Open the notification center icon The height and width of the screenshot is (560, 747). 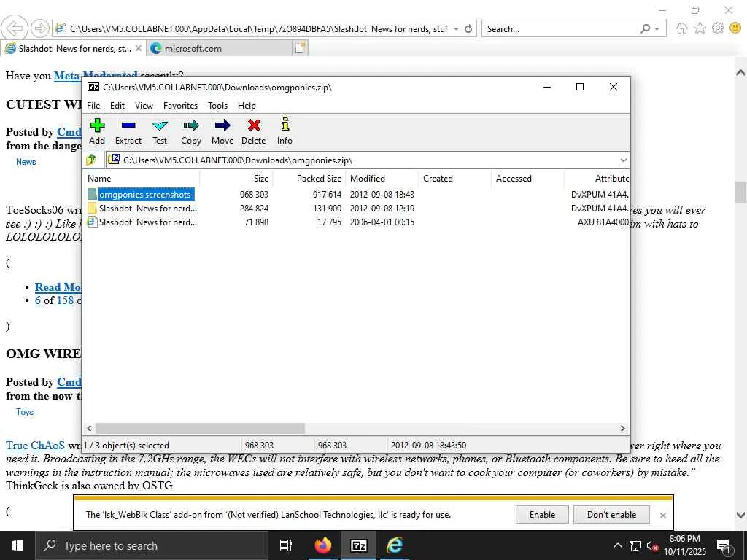[724, 545]
